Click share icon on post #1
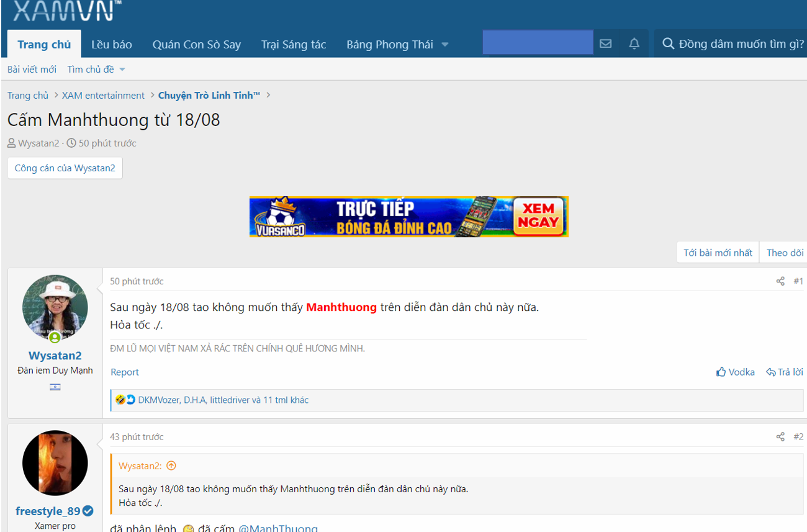Viewport: 807px width, 532px height. (780, 281)
